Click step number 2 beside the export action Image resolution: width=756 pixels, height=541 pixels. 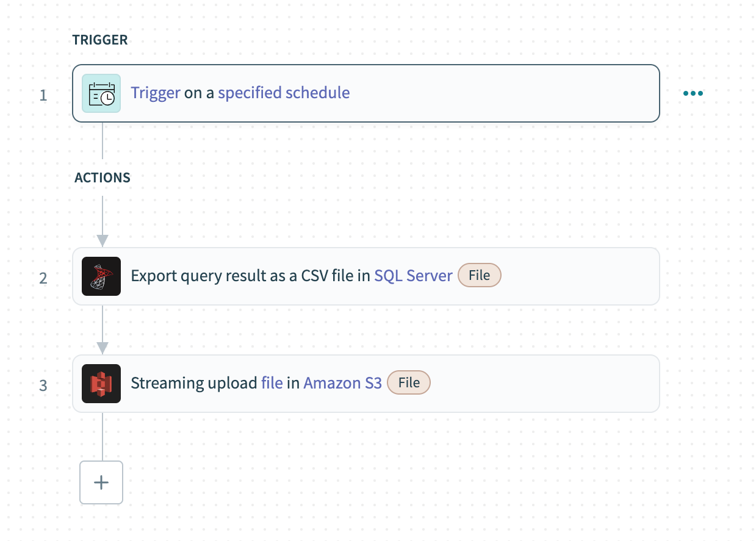[43, 278]
